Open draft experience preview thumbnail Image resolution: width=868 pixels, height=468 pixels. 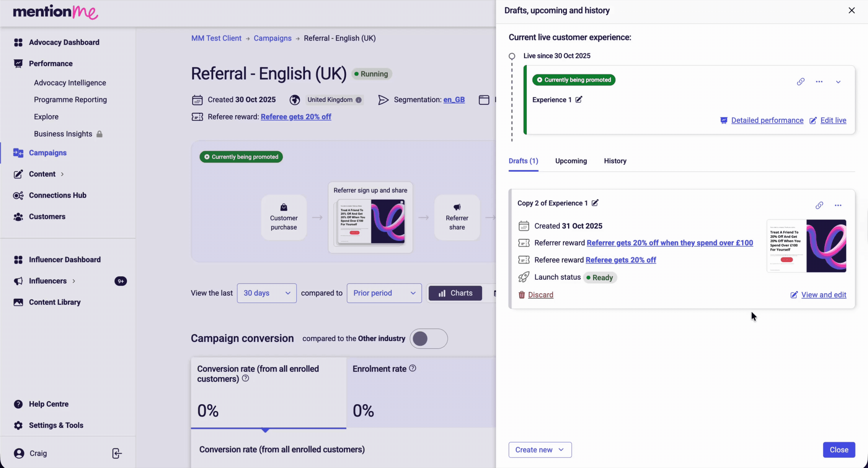(806, 246)
